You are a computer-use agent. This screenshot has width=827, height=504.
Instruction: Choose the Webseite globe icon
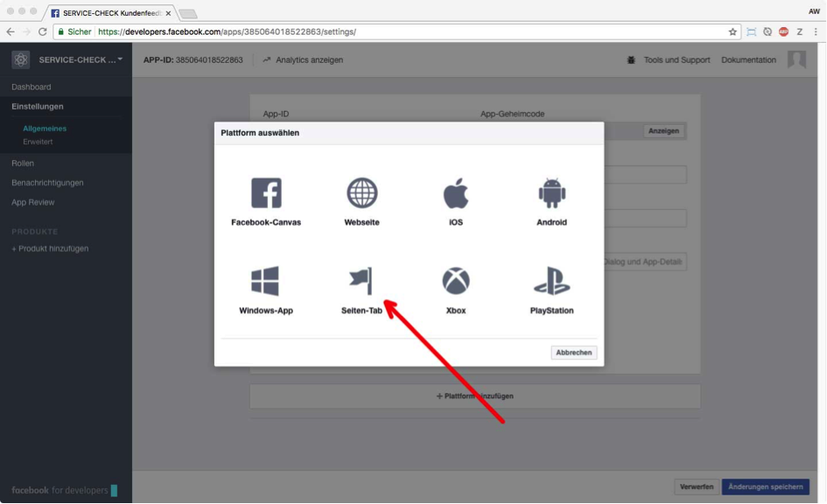[361, 193]
